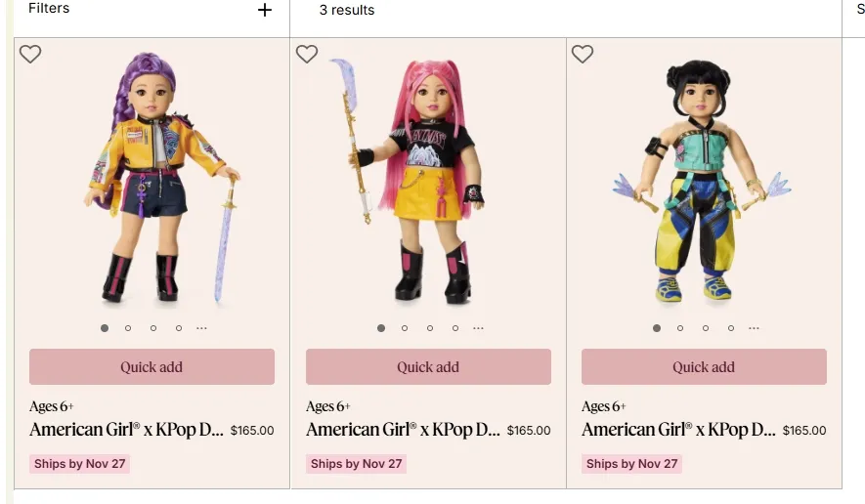
Task: Favorite the purple-haired doll with heart icon
Action: point(30,54)
